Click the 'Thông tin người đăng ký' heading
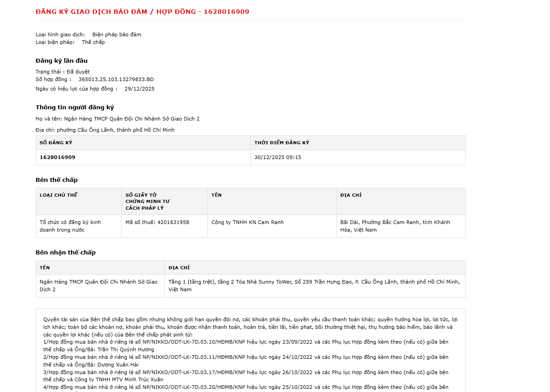 coord(75,107)
